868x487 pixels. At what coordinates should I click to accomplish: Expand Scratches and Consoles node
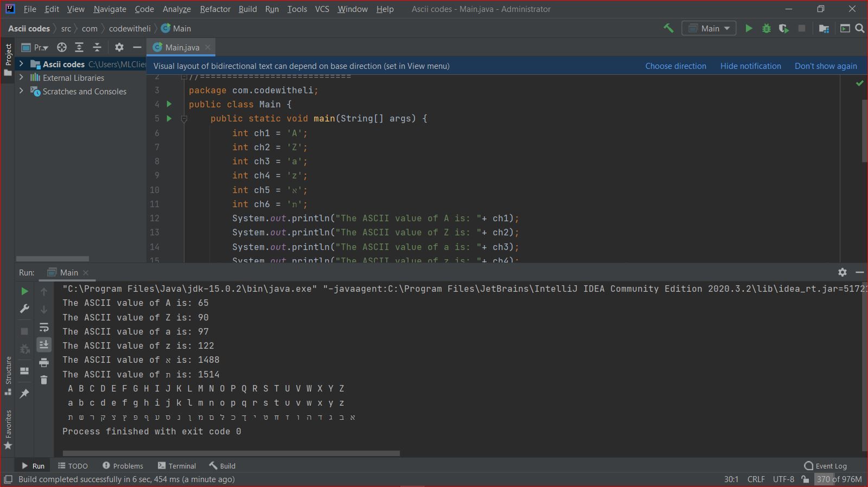point(21,91)
